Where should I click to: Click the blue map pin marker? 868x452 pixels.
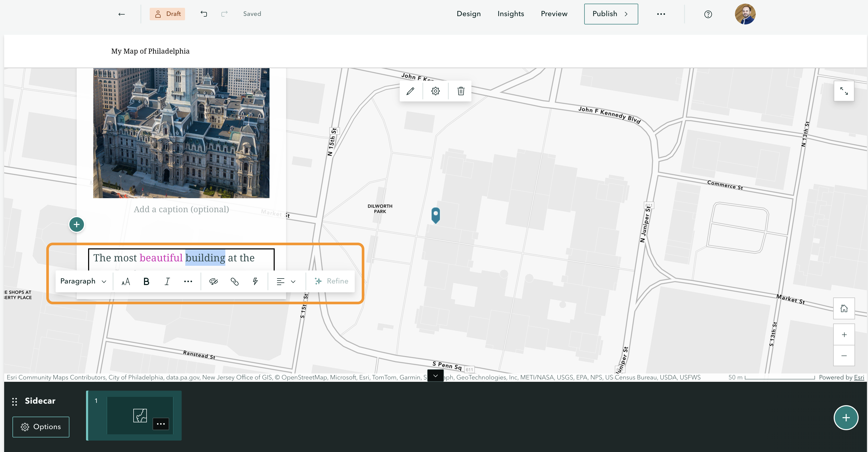pos(436,215)
